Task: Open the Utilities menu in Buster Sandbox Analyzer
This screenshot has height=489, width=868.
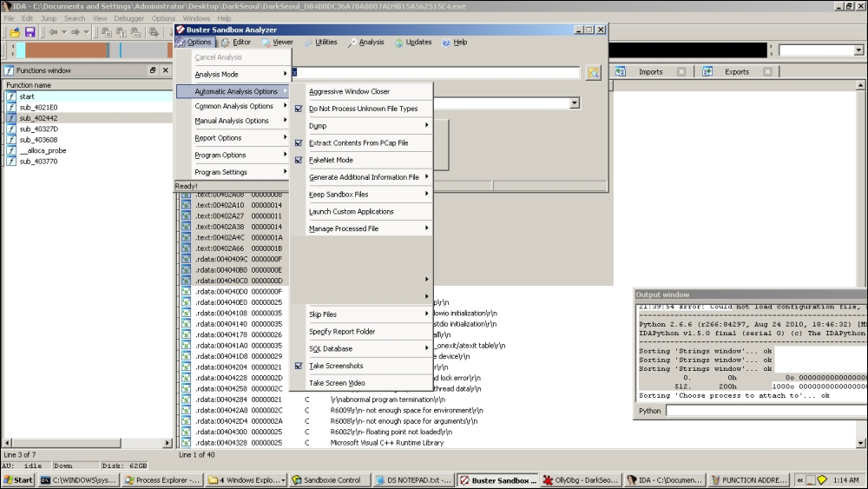Action: pyautogui.click(x=321, y=42)
